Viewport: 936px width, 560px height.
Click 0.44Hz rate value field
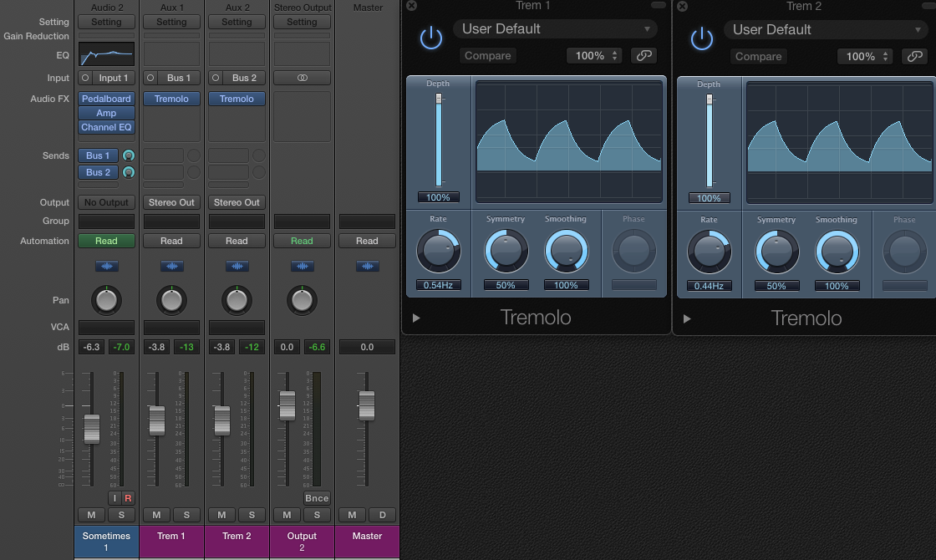click(x=710, y=286)
